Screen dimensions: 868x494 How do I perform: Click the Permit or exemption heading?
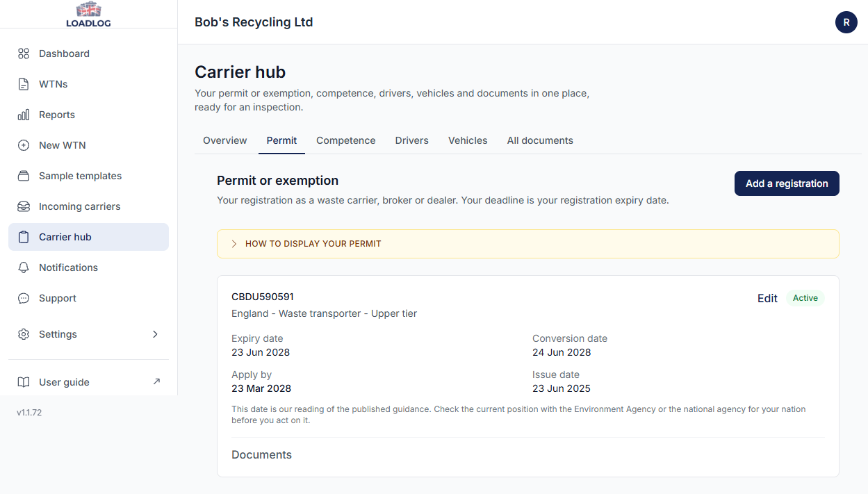point(277,181)
